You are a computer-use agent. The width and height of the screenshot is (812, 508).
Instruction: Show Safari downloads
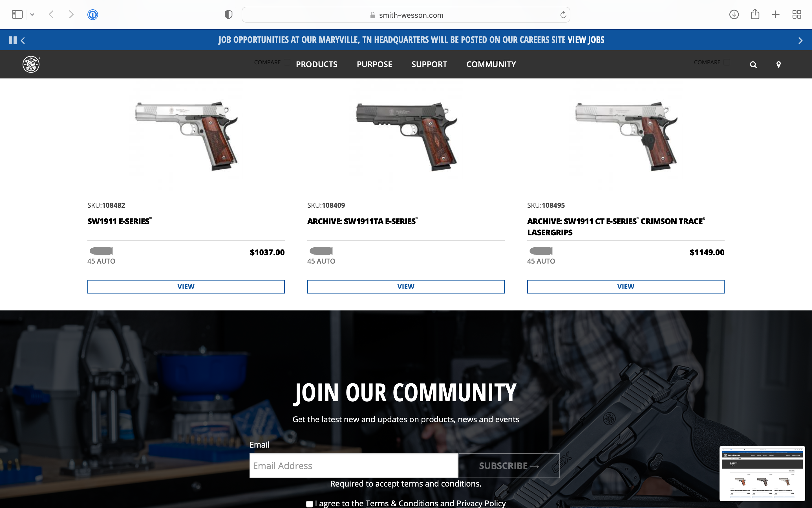coord(734,14)
